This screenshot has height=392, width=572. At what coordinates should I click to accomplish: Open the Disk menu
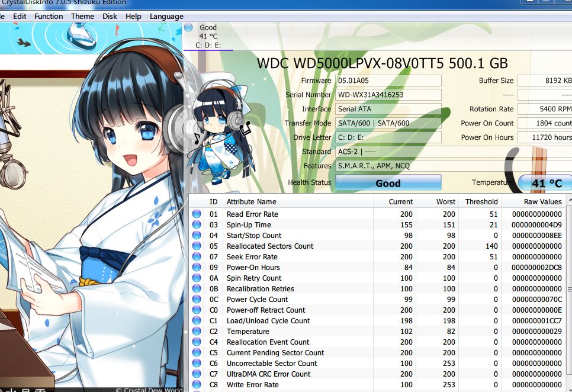coord(110,17)
